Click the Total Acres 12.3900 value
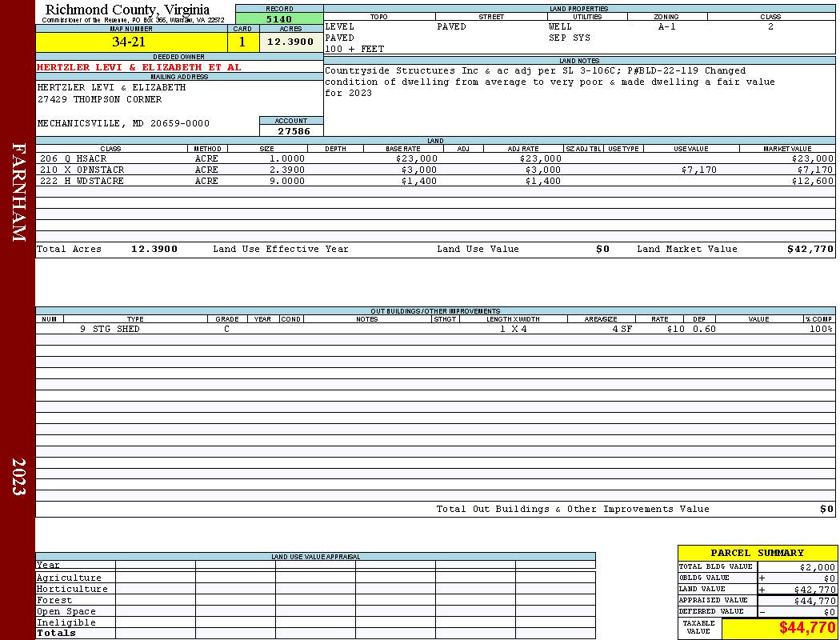The height and width of the screenshot is (640, 840). [154, 249]
